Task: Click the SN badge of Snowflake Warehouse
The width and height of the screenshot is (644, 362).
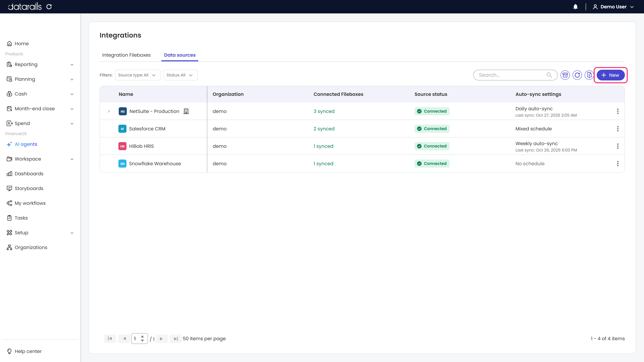Action: [x=122, y=164]
